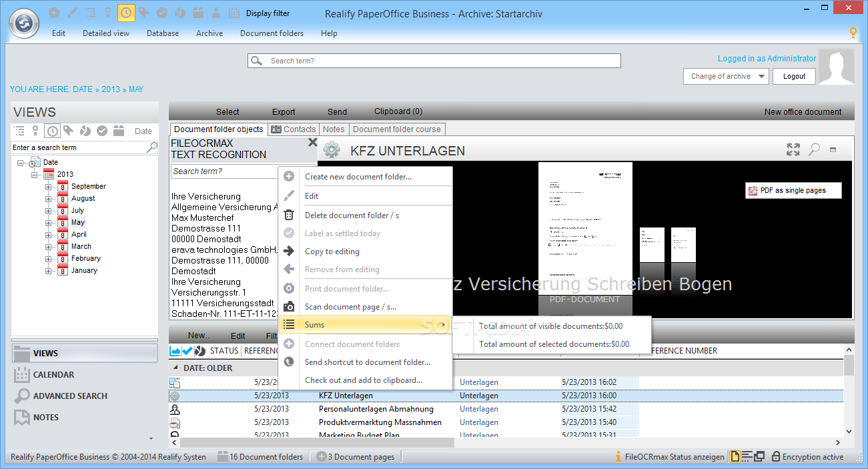The width and height of the screenshot is (868, 469).
Task: Expand the April tree node
Action: [x=49, y=235]
